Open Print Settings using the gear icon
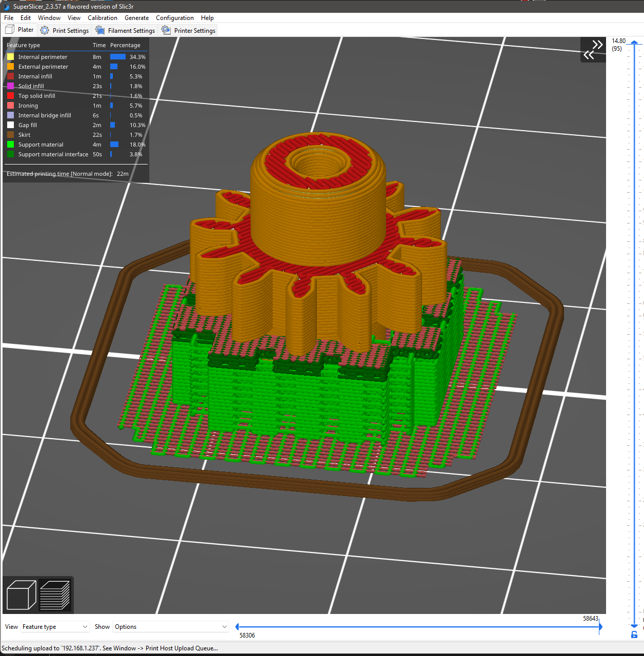This screenshot has width=644, height=656. pyautogui.click(x=45, y=30)
